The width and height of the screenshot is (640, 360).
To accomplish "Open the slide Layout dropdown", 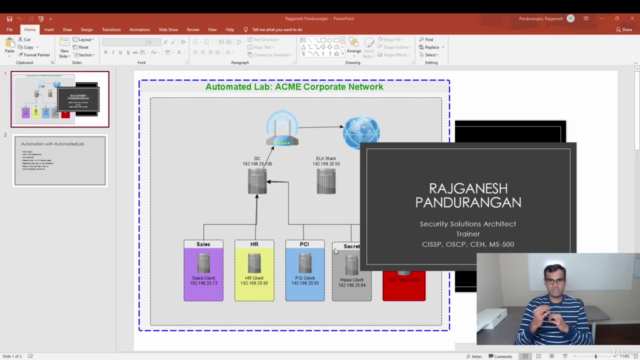I will [83, 40].
